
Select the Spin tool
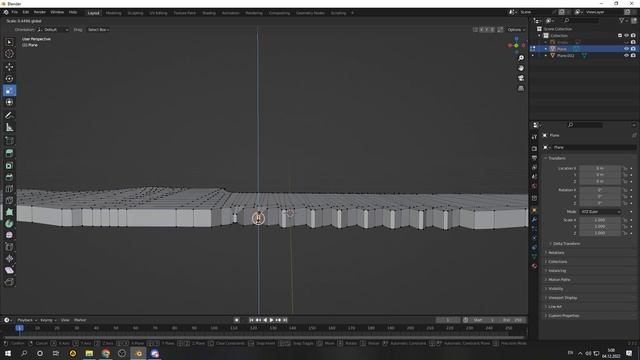9,224
